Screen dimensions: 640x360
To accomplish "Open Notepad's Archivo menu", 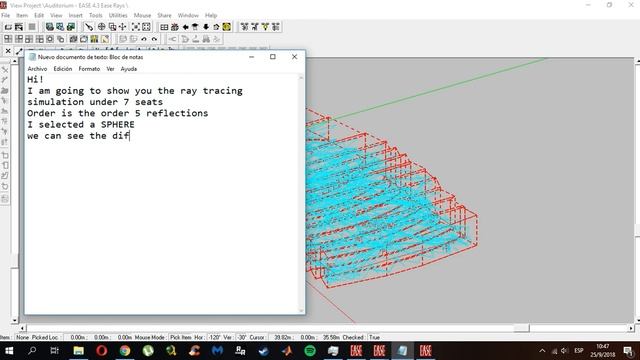I will click(x=37, y=69).
